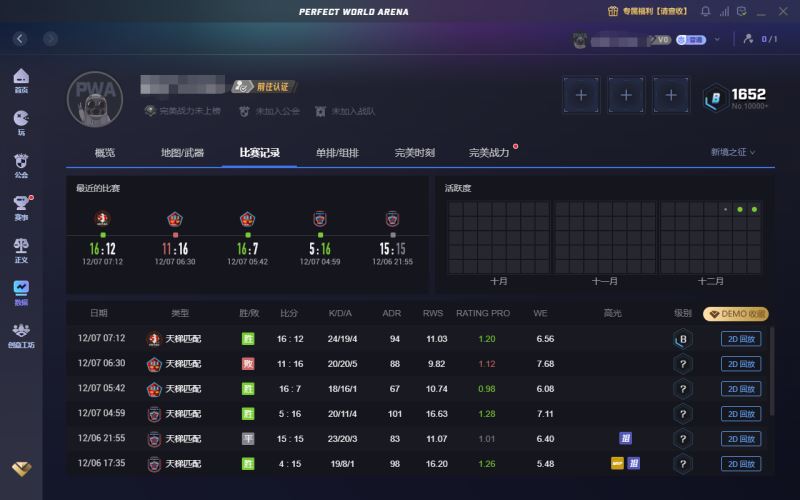Switch to the 完美时刻 tab
Screen dimensions: 800x500
click(415, 153)
